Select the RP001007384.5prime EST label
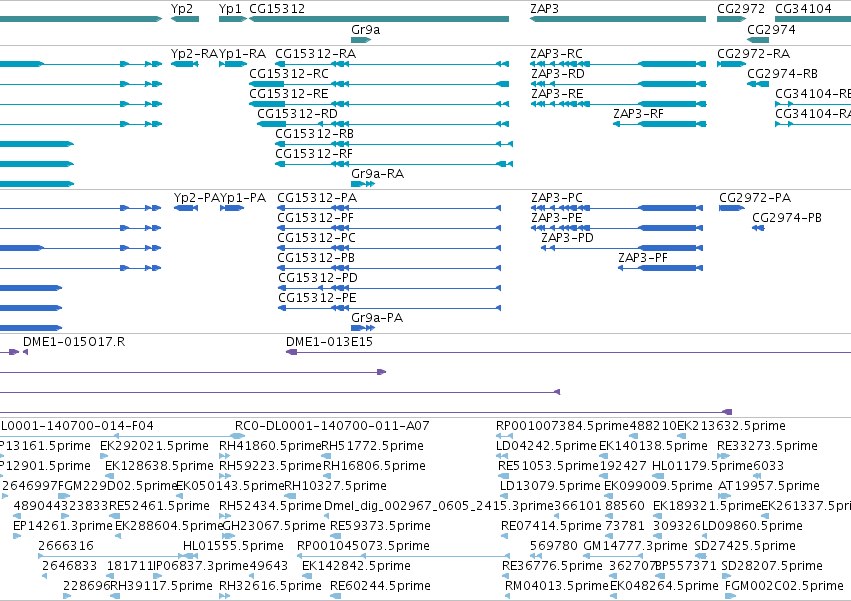The image size is (851, 601). (x=562, y=426)
